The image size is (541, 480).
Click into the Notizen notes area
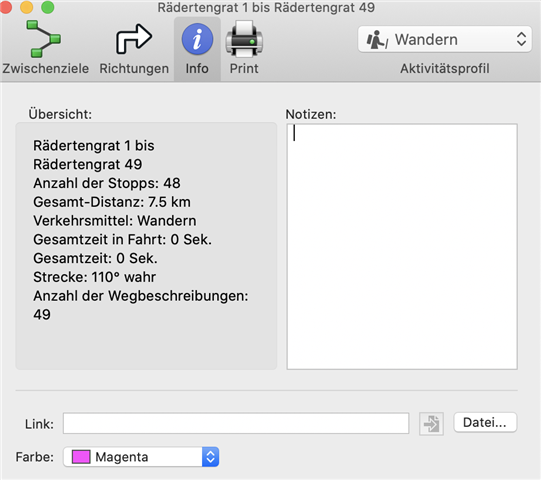point(402,246)
